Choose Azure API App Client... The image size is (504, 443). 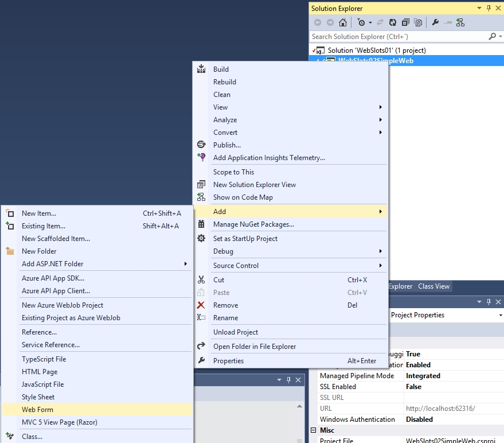point(97,291)
